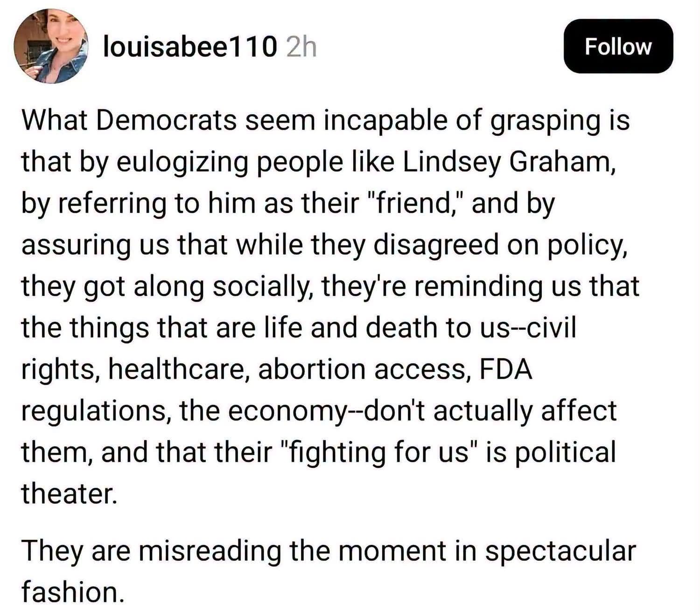Click the word "political" before theater
This screenshot has width=700, height=614.
click(x=566, y=453)
